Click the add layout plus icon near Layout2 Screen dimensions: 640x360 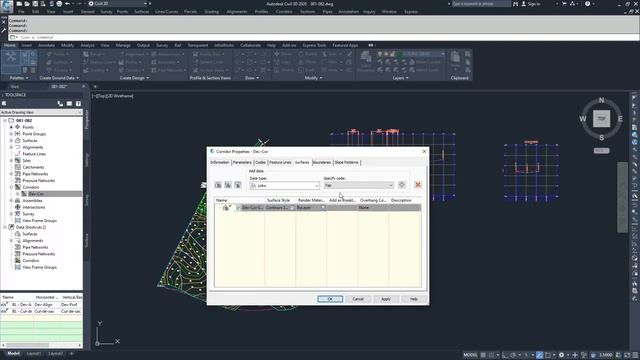pos(72,353)
